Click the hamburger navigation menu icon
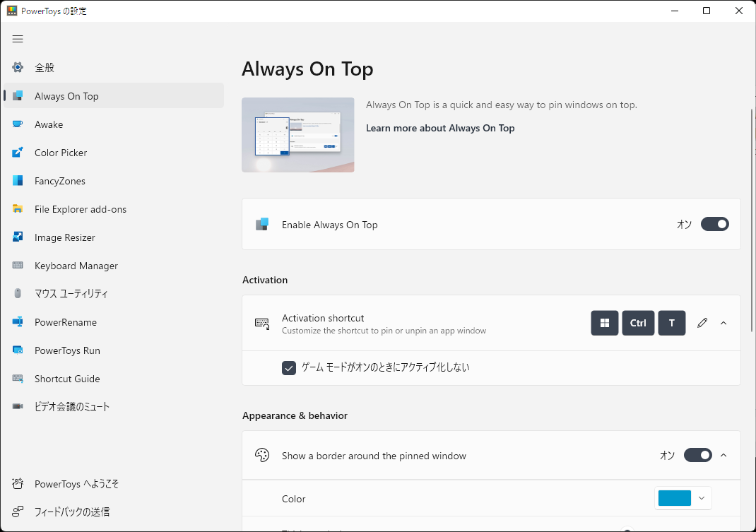This screenshot has width=756, height=532. click(18, 39)
